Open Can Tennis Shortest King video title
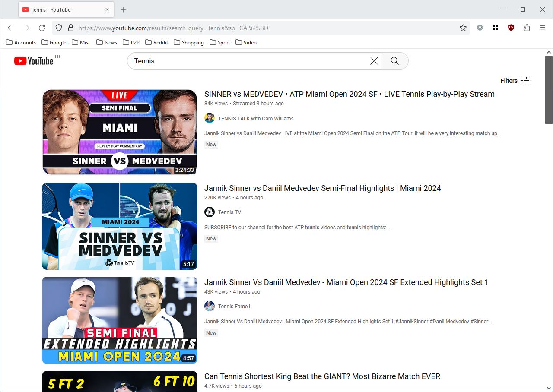553x392 pixels. point(322,376)
